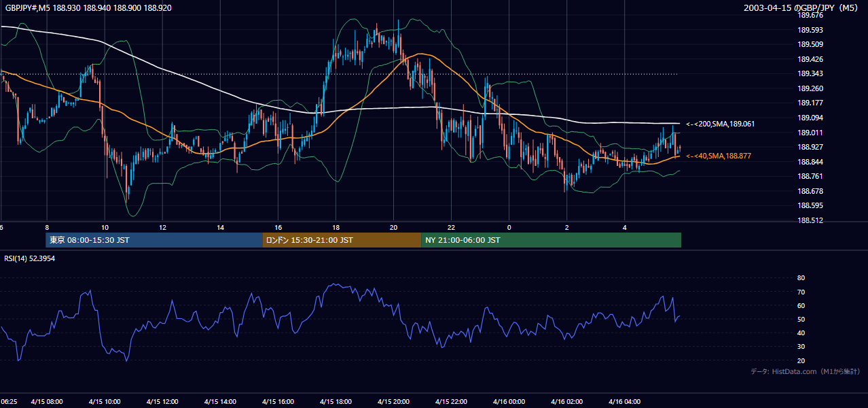Image resolution: width=868 pixels, height=408 pixels.
Task: Click the ロンドン 15:30-21:00 JST session bar
Action: click(342, 240)
